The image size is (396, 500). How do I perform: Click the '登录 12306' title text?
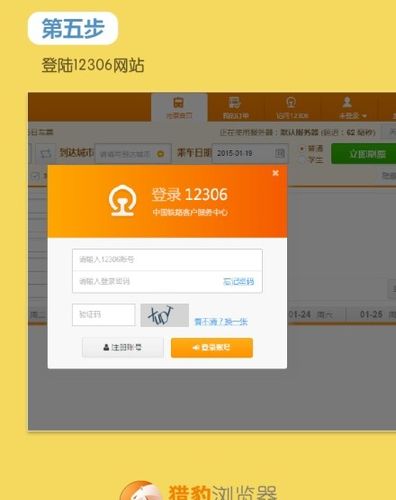pyautogui.click(x=190, y=194)
